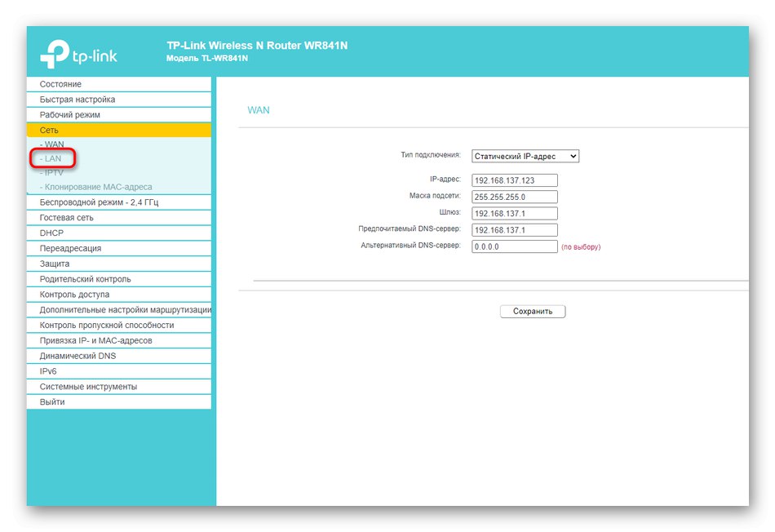Image resolution: width=775 pixels, height=532 pixels.
Task: Focus the Маска подсети field
Action: click(x=515, y=197)
